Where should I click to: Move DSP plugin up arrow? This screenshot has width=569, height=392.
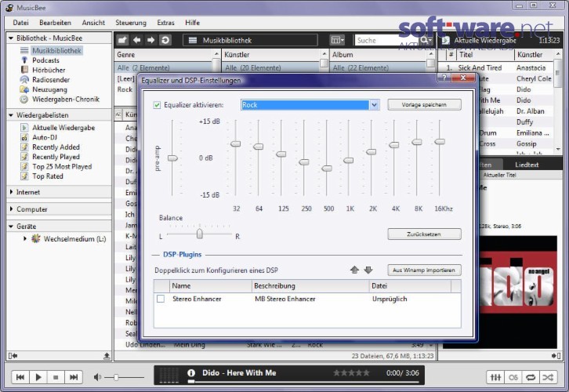tap(354, 270)
